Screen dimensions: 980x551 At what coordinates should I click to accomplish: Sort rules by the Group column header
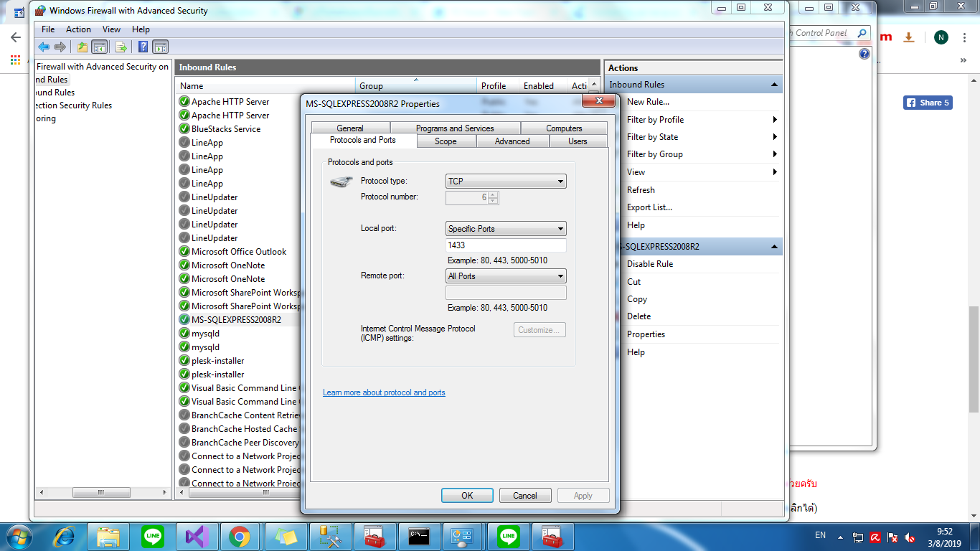point(415,86)
